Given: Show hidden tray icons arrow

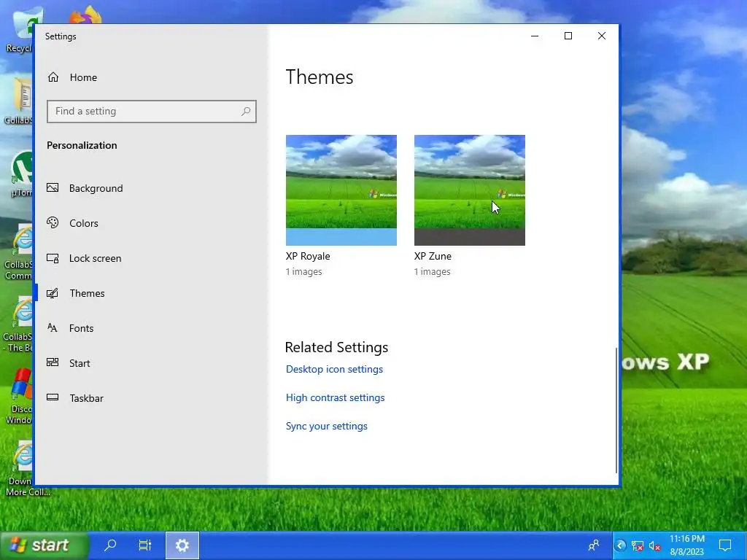Looking at the screenshot, I should point(620,545).
